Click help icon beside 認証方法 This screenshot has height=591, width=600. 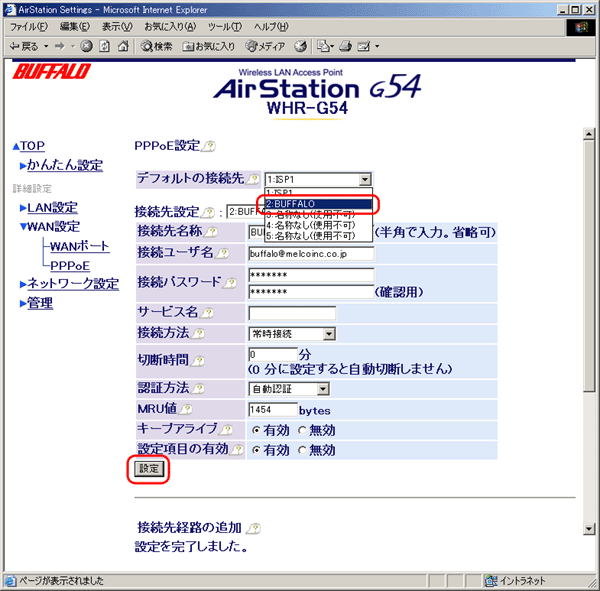coord(198,389)
